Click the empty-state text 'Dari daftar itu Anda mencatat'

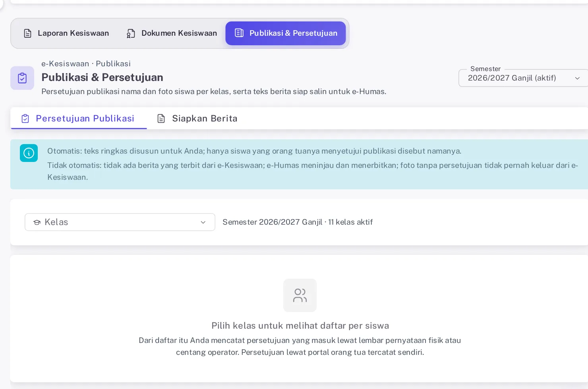[300, 346]
